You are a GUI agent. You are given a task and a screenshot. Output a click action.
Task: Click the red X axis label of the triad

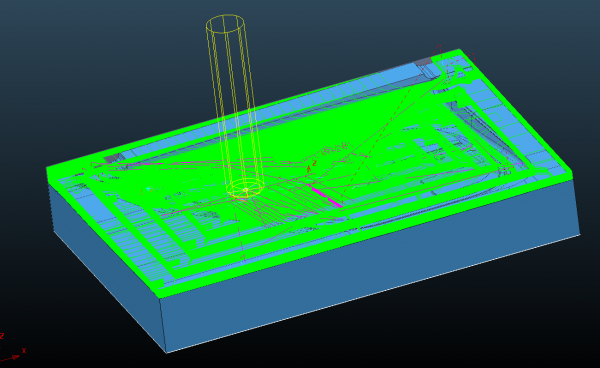click(24, 350)
